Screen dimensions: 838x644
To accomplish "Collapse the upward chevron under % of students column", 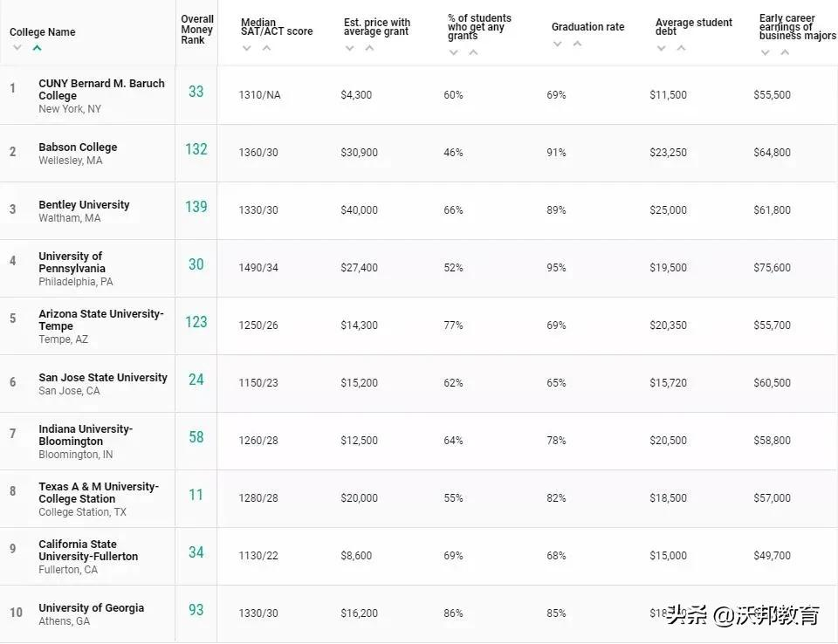I will (472, 52).
